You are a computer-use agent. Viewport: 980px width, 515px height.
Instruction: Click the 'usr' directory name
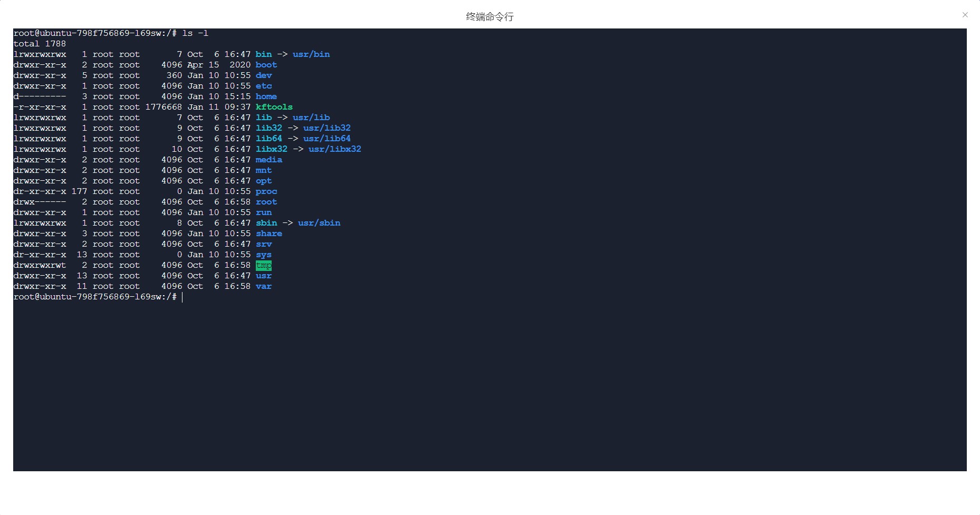(x=264, y=276)
